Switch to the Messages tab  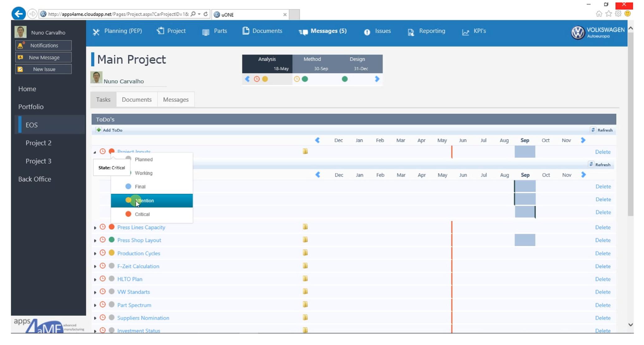click(176, 100)
